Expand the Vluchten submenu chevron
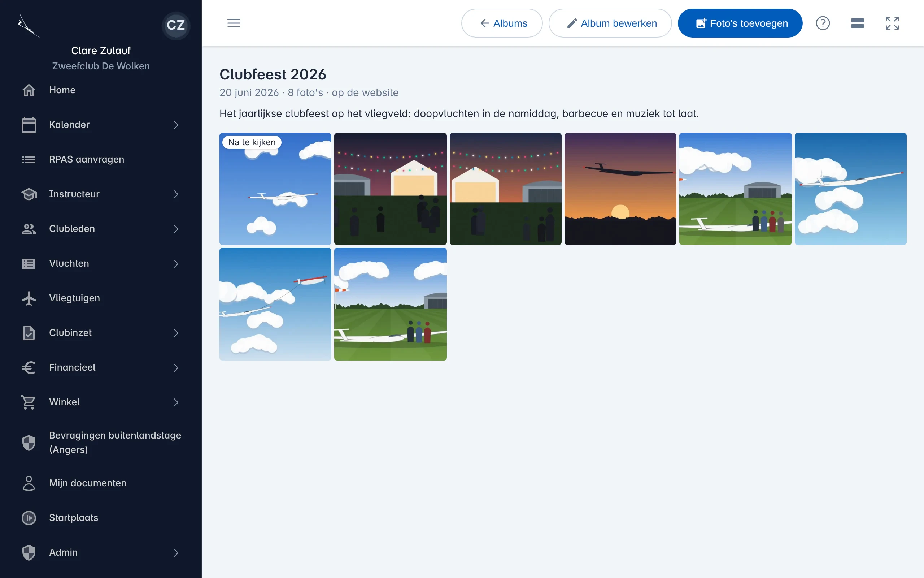 point(176,264)
